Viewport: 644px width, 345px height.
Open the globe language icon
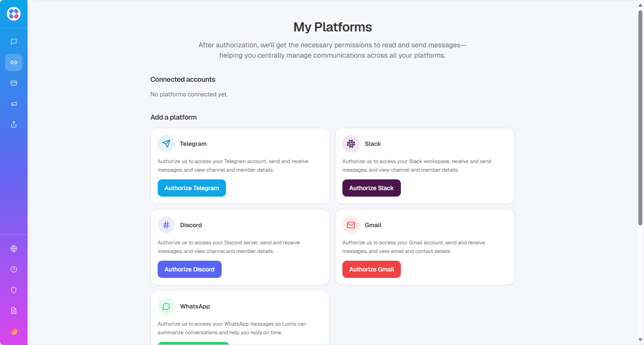tap(14, 249)
